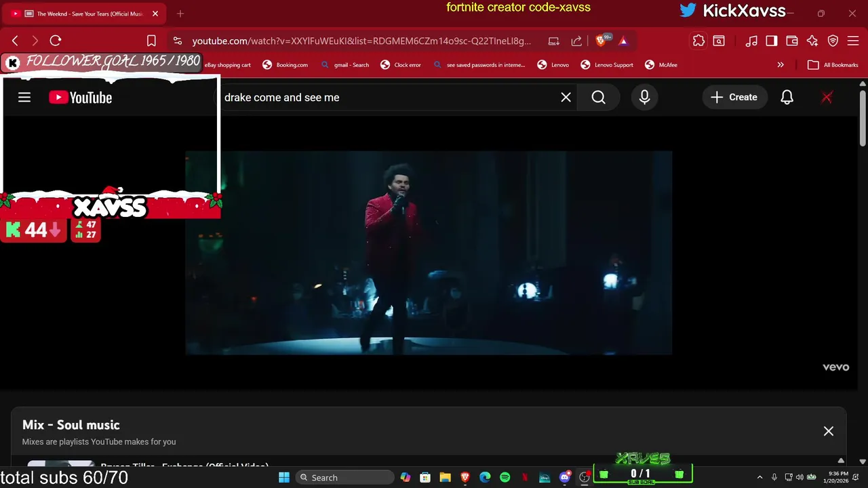Screen dimensions: 868x488
Task: Click the video player to pause
Action: [429, 253]
